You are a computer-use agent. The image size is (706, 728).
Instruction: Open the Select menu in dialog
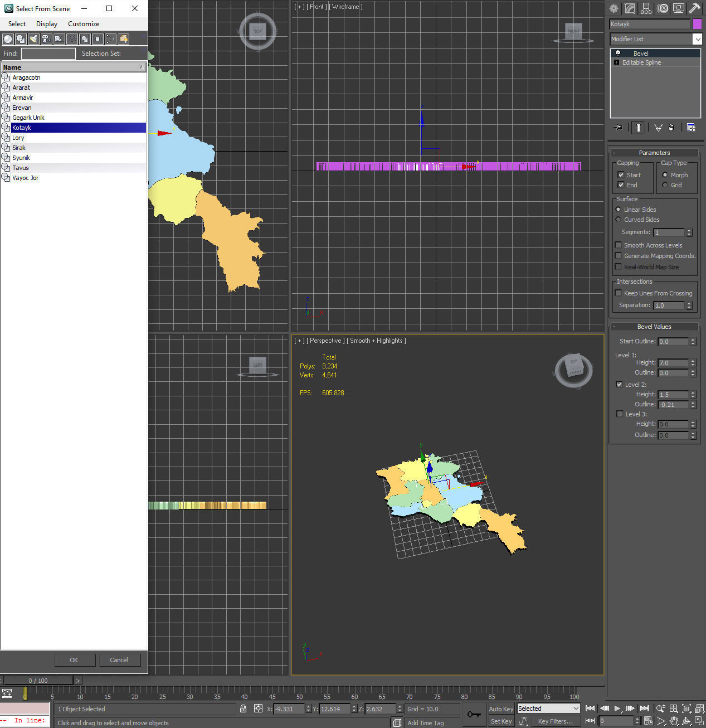[17, 24]
